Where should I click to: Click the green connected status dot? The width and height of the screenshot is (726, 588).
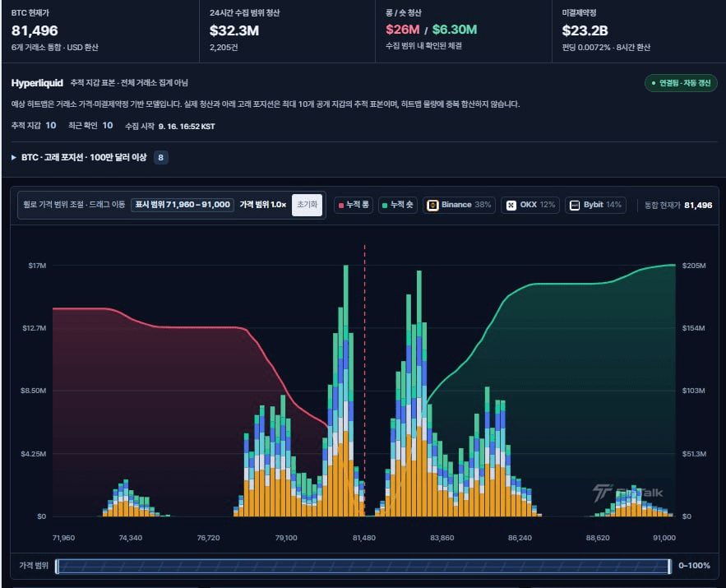point(654,83)
